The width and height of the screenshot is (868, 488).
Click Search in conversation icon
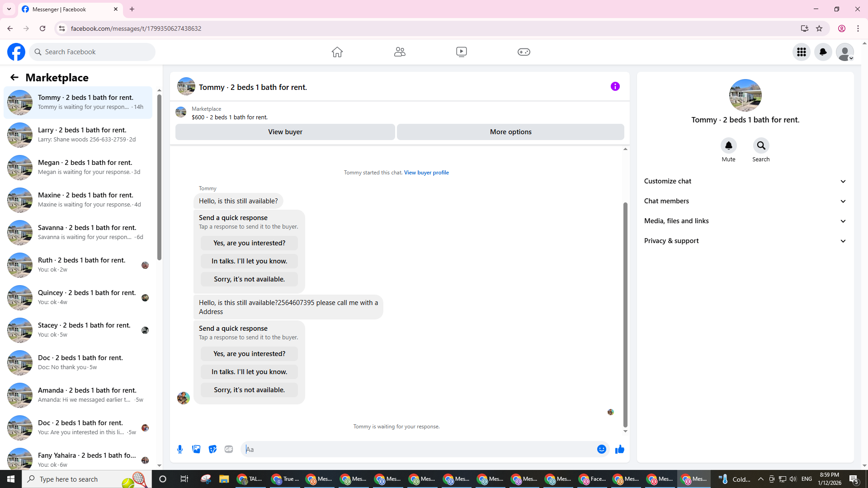click(761, 145)
